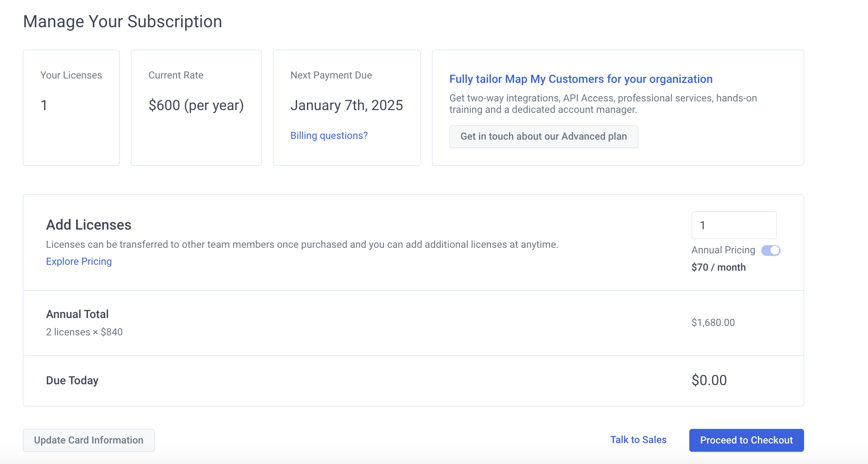The height and width of the screenshot is (464, 868).
Task: Click the $0.00 due today amount
Action: (709, 380)
